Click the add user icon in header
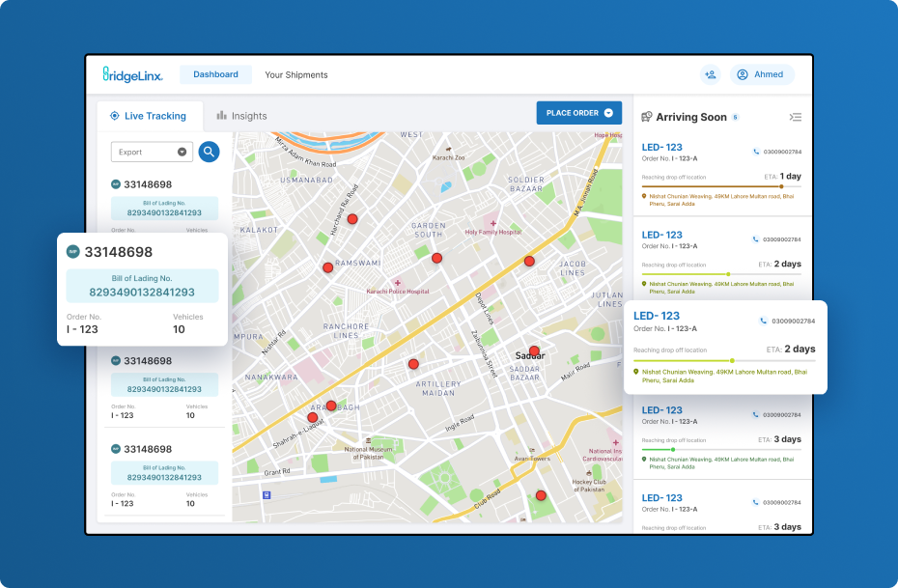 [x=711, y=74]
